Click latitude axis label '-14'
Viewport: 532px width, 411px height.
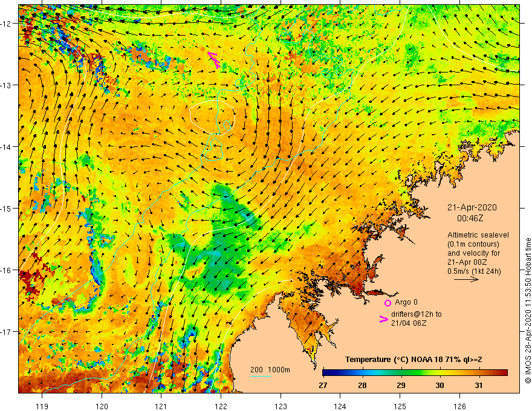[x=7, y=147]
